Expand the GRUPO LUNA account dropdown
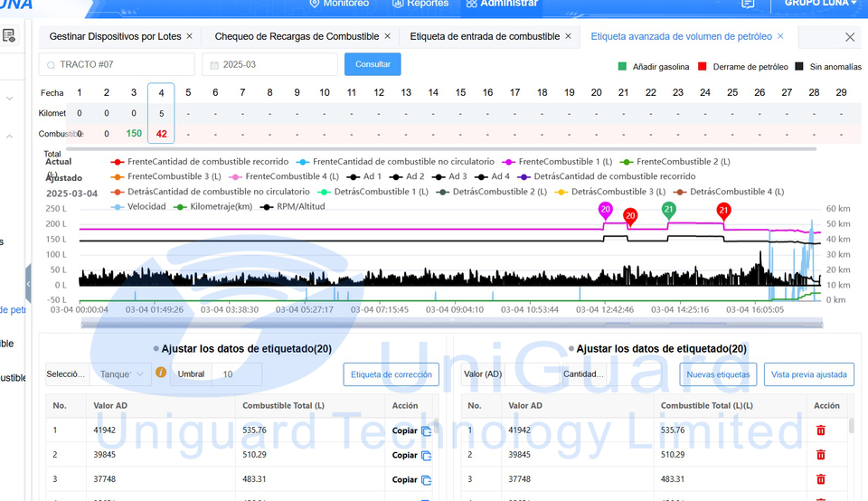This screenshot has height=501, width=868. (820, 4)
